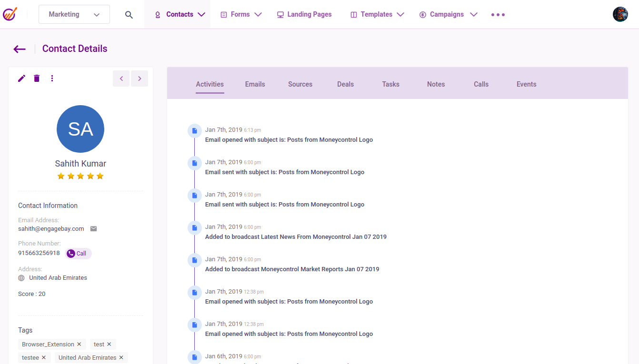This screenshot has height=364, width=639.
Task: Click the globe icon beside United Arab Emirates
Action: 21,278
